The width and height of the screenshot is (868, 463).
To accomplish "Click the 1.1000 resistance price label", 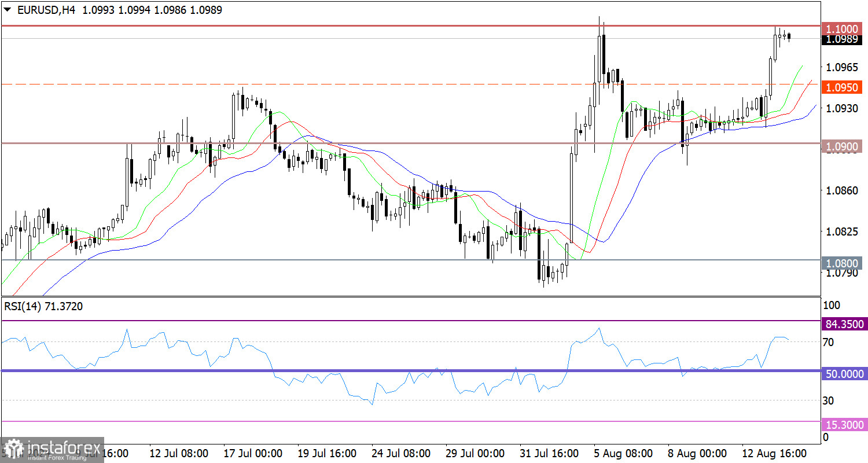I will 843,29.
